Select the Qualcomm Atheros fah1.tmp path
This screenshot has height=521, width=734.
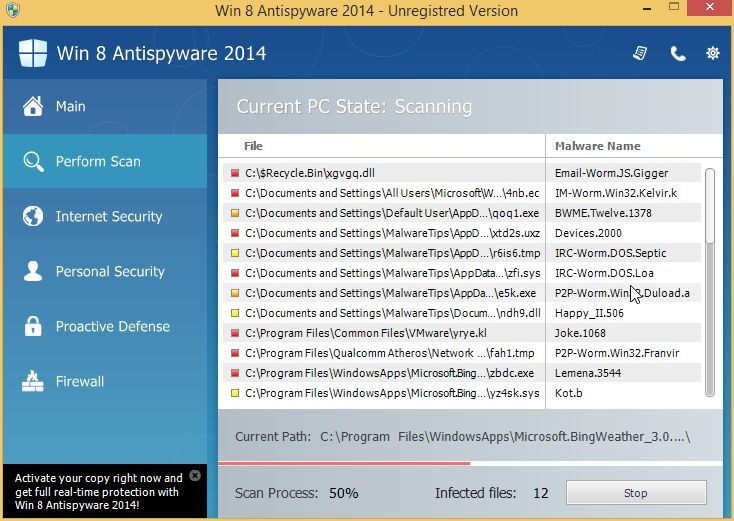(389, 353)
